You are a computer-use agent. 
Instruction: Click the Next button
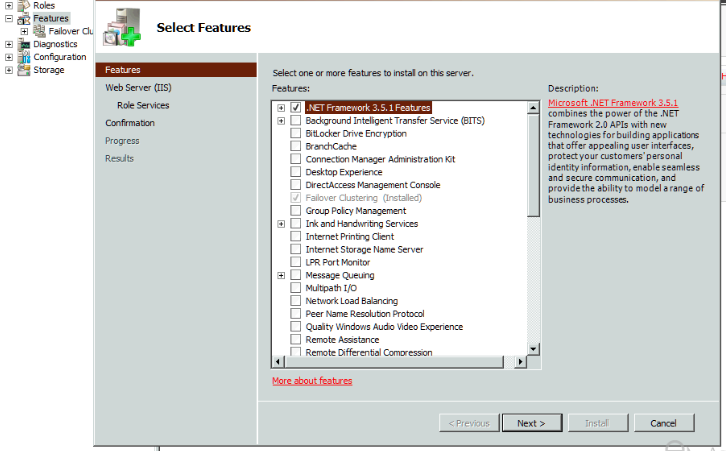[x=532, y=423]
